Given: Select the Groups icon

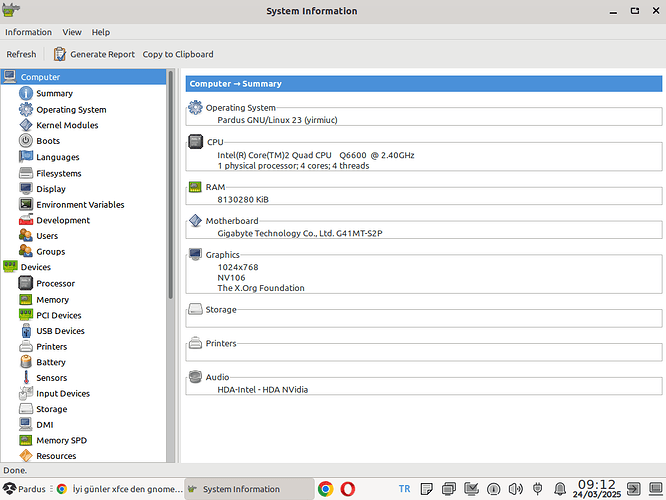Looking at the screenshot, I should [26, 251].
